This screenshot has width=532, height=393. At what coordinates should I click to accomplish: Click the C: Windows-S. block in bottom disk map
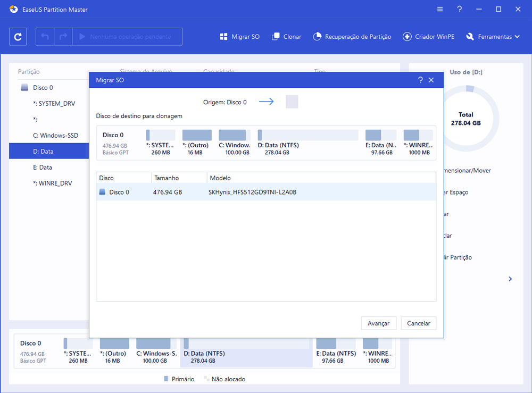click(156, 351)
